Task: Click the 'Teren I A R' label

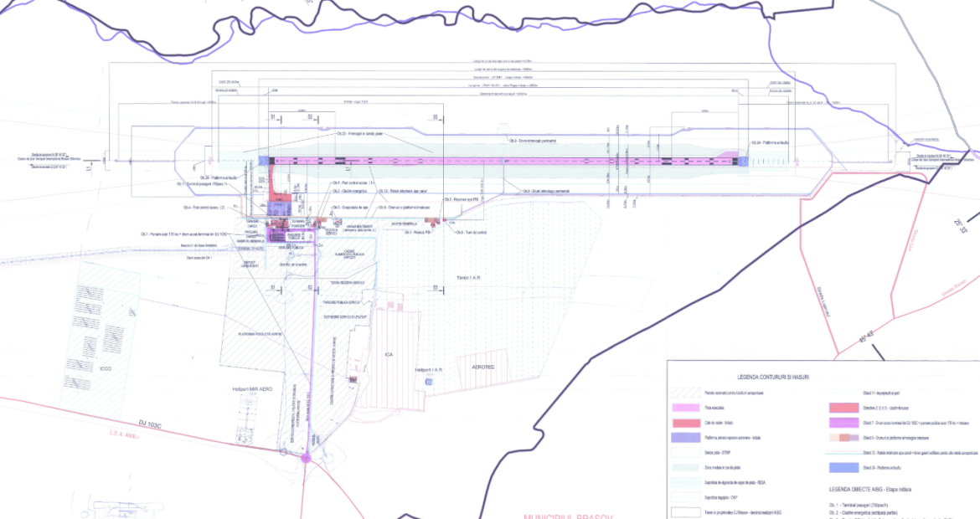Action: tap(468, 278)
